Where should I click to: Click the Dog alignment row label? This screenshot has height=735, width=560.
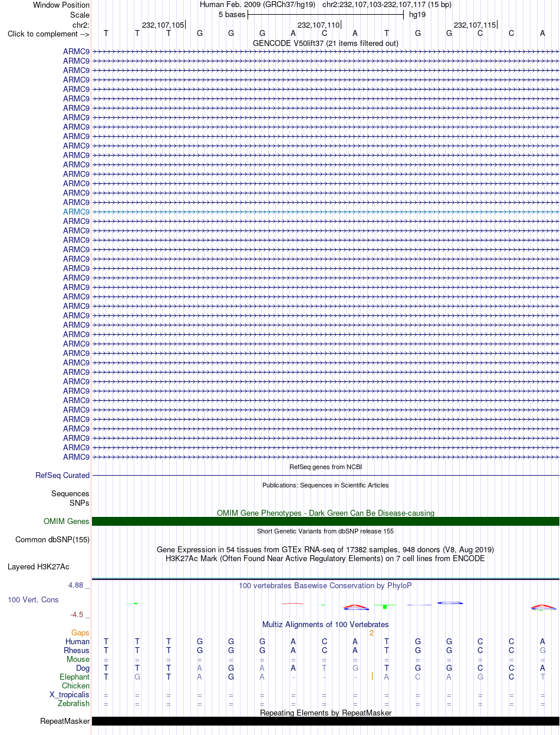pos(83,668)
